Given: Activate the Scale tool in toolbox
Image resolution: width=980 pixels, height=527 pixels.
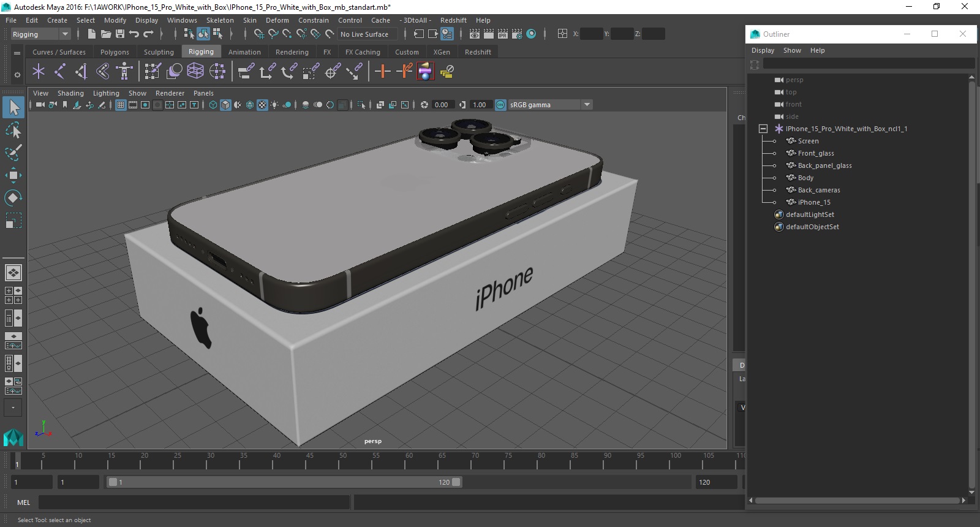Looking at the screenshot, I should tap(13, 221).
